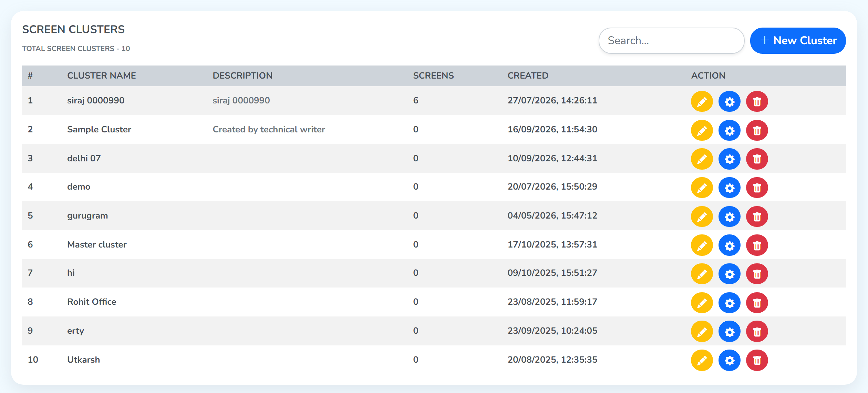
Task: Edit the erty cluster
Action: pos(702,331)
